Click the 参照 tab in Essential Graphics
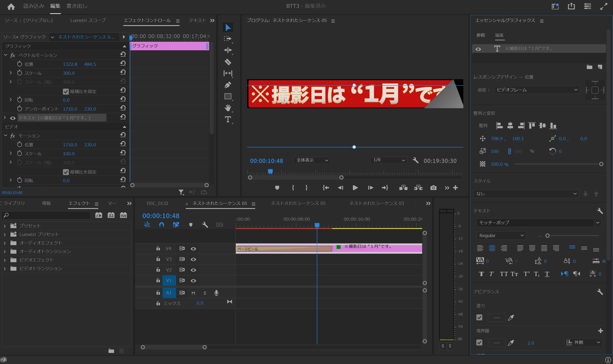This screenshot has height=364, width=613. tap(480, 35)
